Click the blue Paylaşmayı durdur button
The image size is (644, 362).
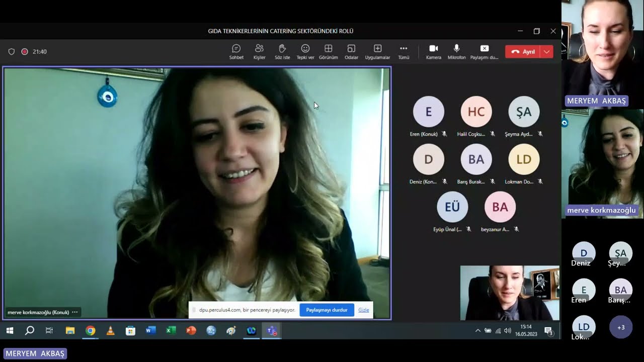click(327, 310)
